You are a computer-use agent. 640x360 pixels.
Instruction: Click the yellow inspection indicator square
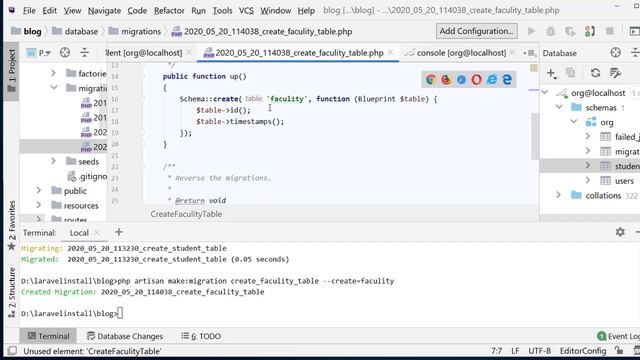[x=534, y=68]
